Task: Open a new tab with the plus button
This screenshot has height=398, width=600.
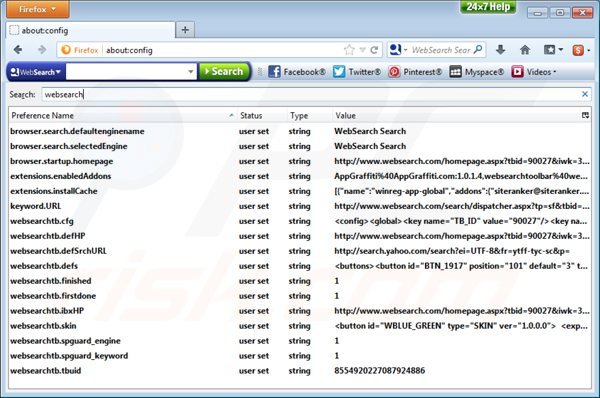Action: [185, 30]
